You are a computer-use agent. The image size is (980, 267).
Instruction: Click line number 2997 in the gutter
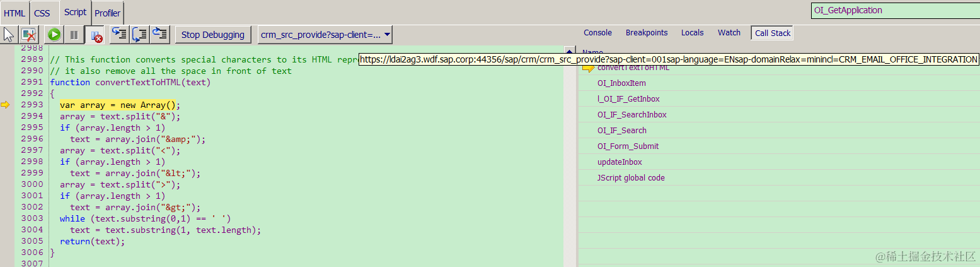[x=32, y=151]
